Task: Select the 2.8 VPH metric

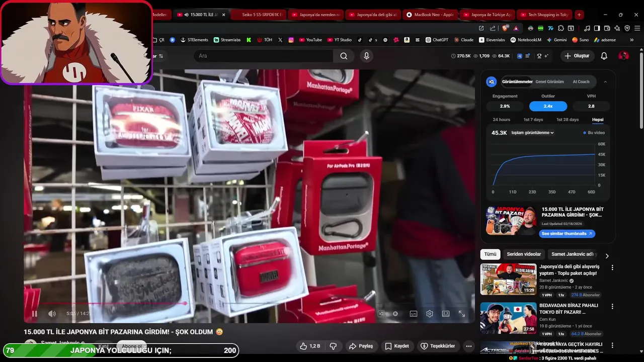Action: point(591,106)
